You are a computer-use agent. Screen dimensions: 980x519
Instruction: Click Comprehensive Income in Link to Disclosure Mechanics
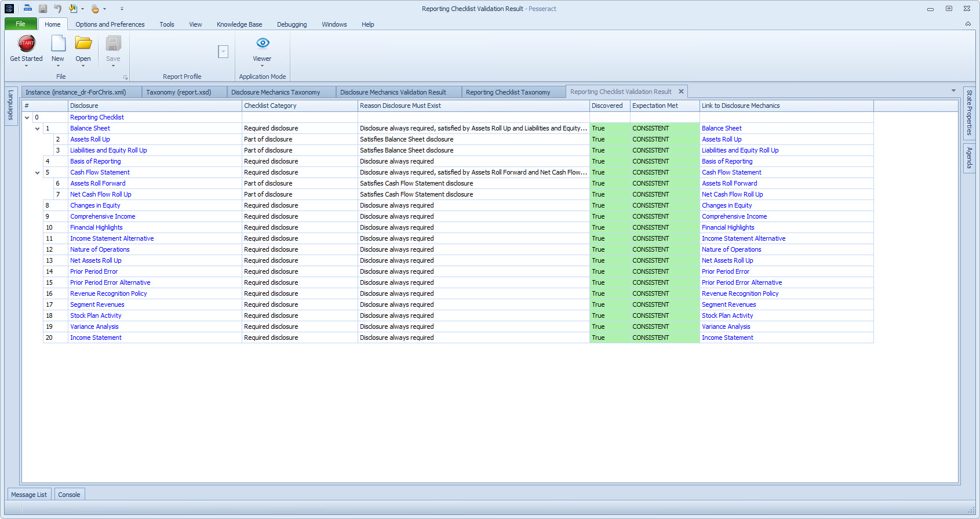pyautogui.click(x=734, y=216)
